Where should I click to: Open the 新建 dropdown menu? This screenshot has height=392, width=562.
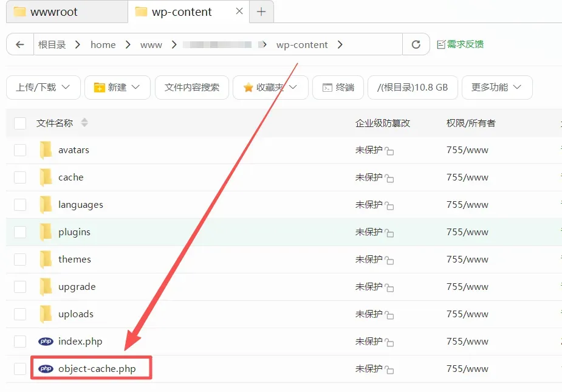pos(117,88)
